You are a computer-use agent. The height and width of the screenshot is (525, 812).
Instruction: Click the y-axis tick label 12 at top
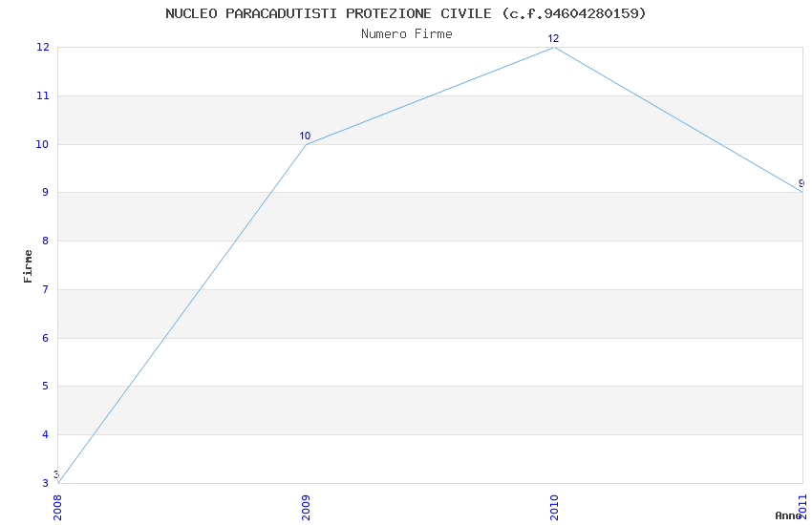point(43,47)
